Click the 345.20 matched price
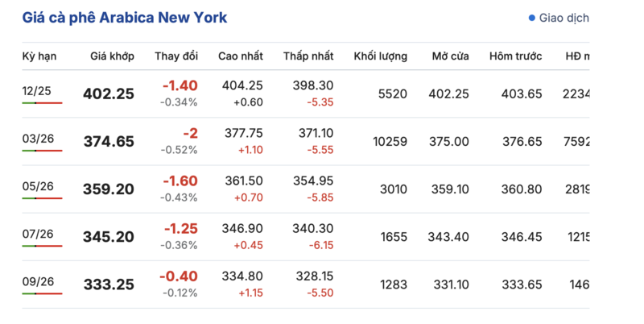Screen dimensions: 644x324 pos(109,237)
